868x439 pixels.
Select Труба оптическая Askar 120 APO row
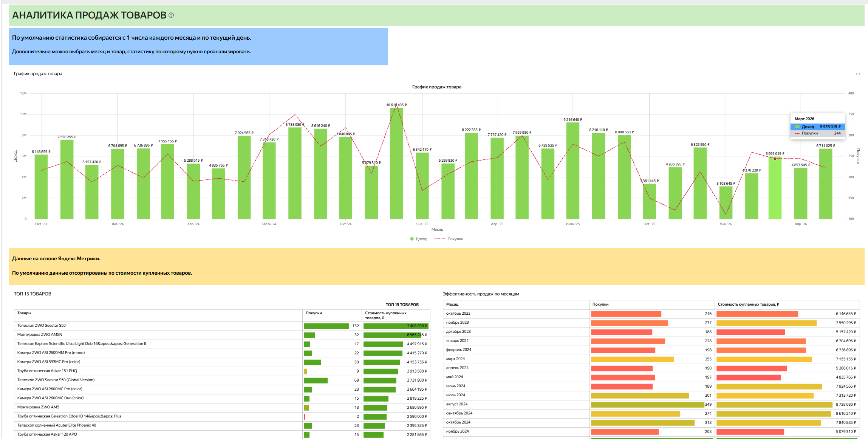[222, 434]
